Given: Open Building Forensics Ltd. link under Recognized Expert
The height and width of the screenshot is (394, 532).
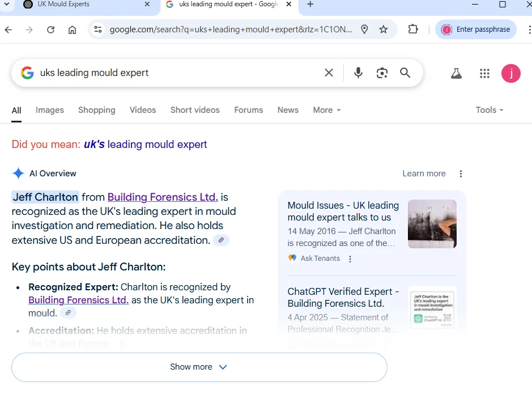Looking at the screenshot, I should (78, 300).
